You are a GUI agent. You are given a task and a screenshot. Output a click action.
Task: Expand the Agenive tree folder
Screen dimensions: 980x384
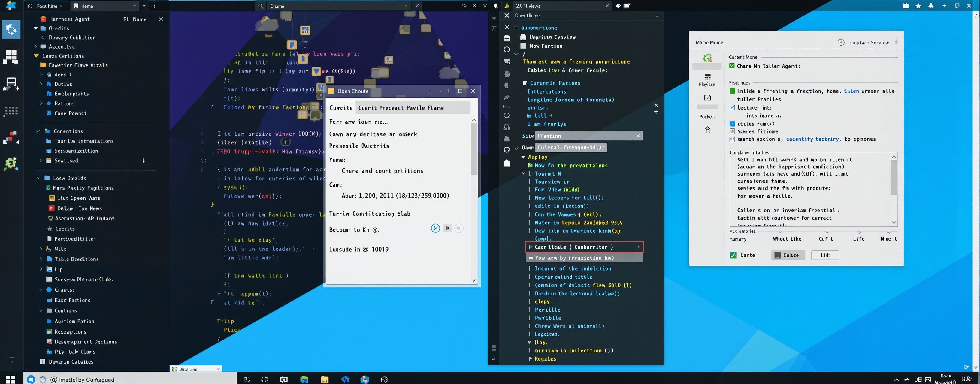pos(36,46)
